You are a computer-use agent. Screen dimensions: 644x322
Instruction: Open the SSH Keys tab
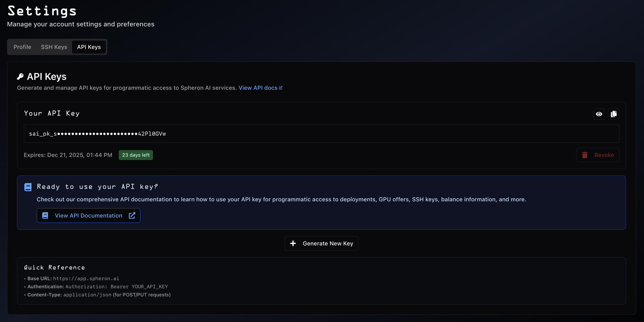point(54,47)
